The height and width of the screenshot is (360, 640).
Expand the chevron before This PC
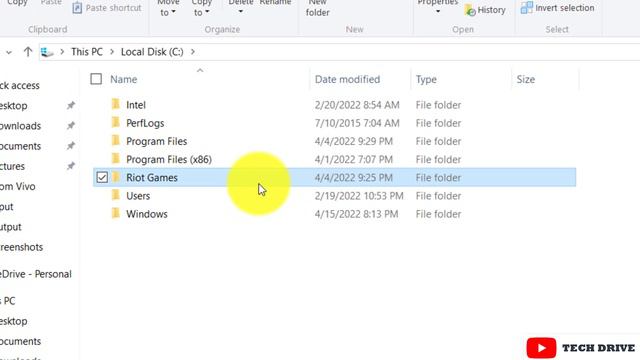62,52
